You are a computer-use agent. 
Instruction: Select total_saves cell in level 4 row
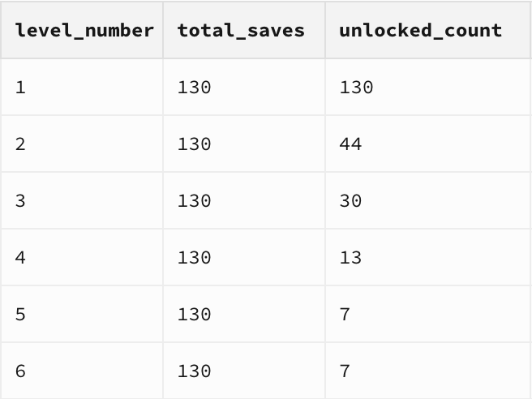(x=244, y=257)
